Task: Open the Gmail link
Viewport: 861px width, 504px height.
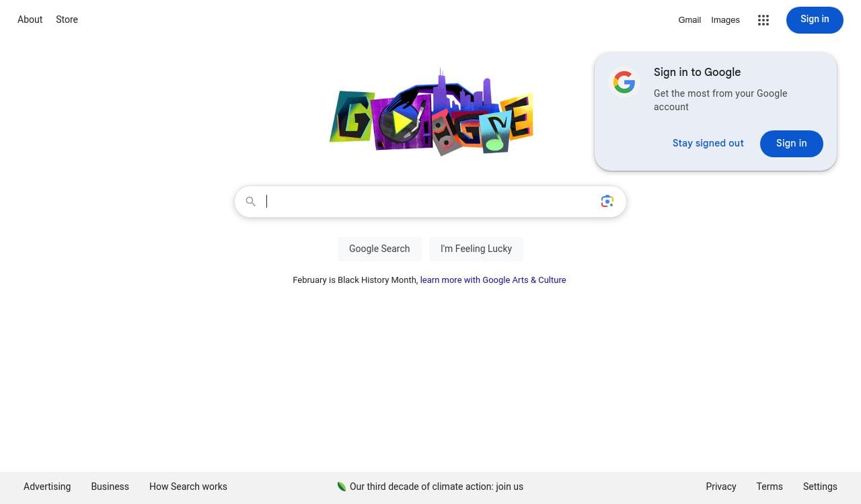Action: tap(689, 20)
